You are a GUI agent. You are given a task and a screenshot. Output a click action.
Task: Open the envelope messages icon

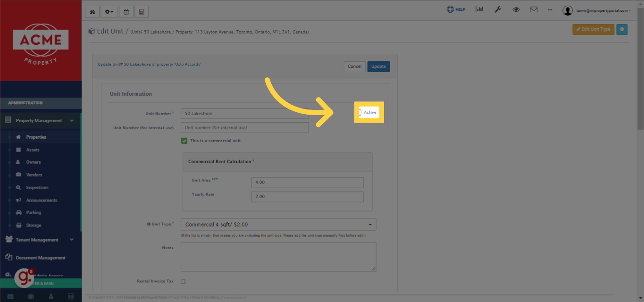534,9
